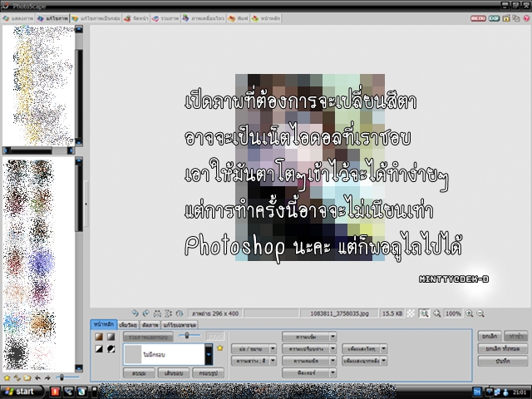The image size is (532, 399).
Task: Open the แก้ไขภาพเป็นกลุ่ม batch editor tab
Action: (x=96, y=18)
